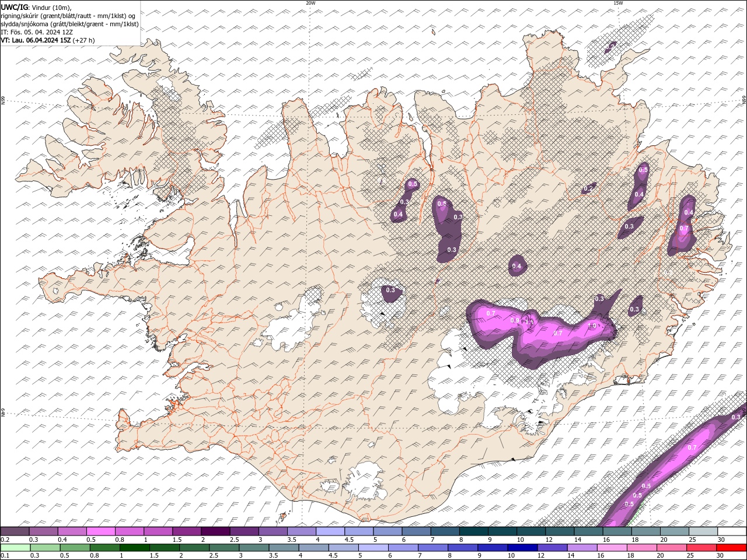Pick the dark teal 8–9 swatch in top legend row
747x560 pixels.
(473, 531)
